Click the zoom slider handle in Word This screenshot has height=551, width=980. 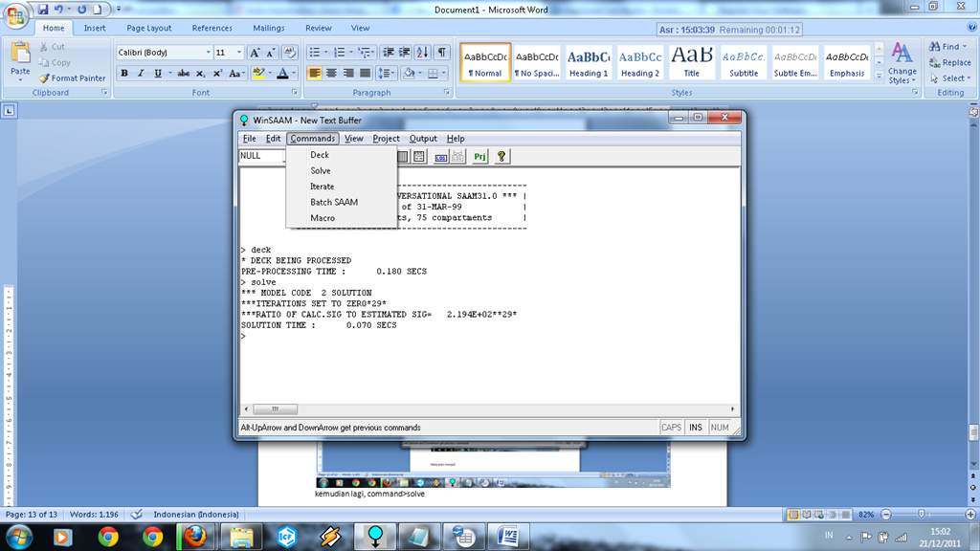(x=921, y=515)
